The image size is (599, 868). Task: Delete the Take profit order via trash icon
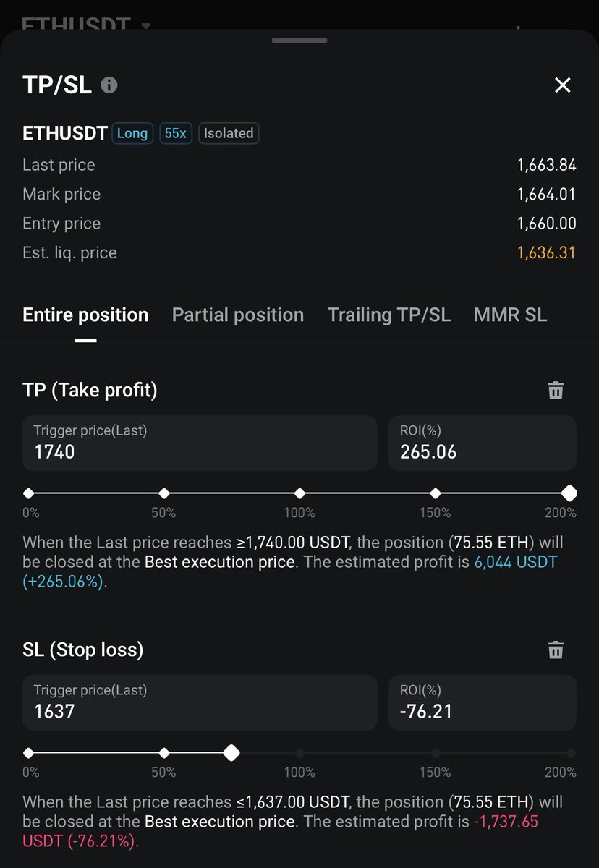click(556, 391)
